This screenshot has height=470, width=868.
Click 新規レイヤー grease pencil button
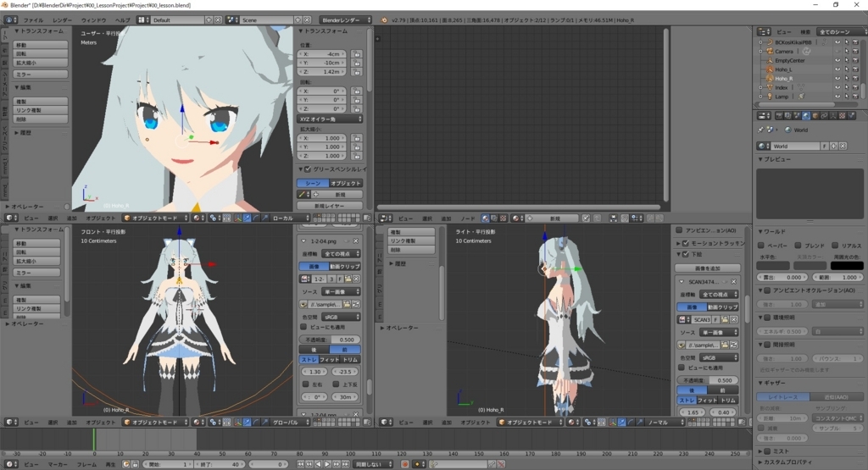[x=330, y=206]
